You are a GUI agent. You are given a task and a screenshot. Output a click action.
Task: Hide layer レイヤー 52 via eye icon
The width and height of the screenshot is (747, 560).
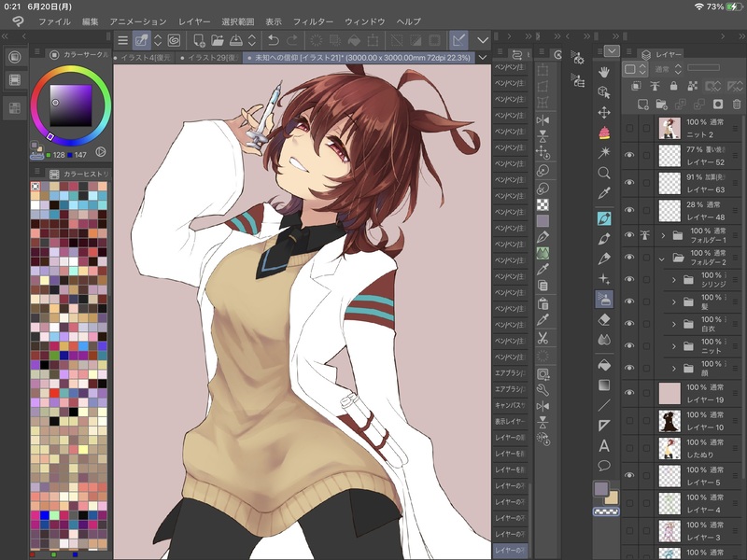[x=629, y=155]
